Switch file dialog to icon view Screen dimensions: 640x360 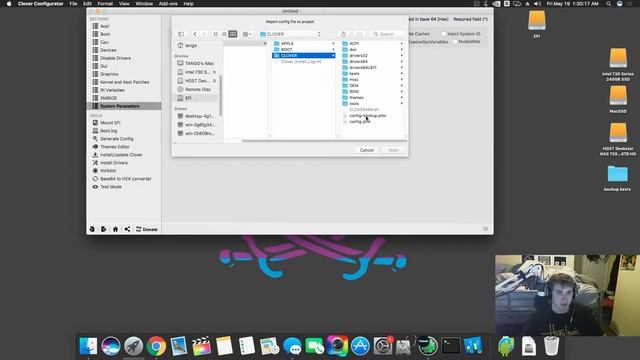tap(216, 34)
